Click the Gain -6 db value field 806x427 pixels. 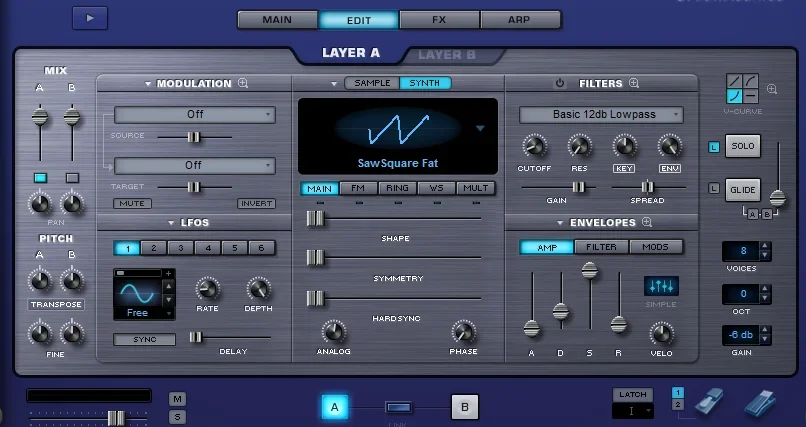[x=741, y=335]
